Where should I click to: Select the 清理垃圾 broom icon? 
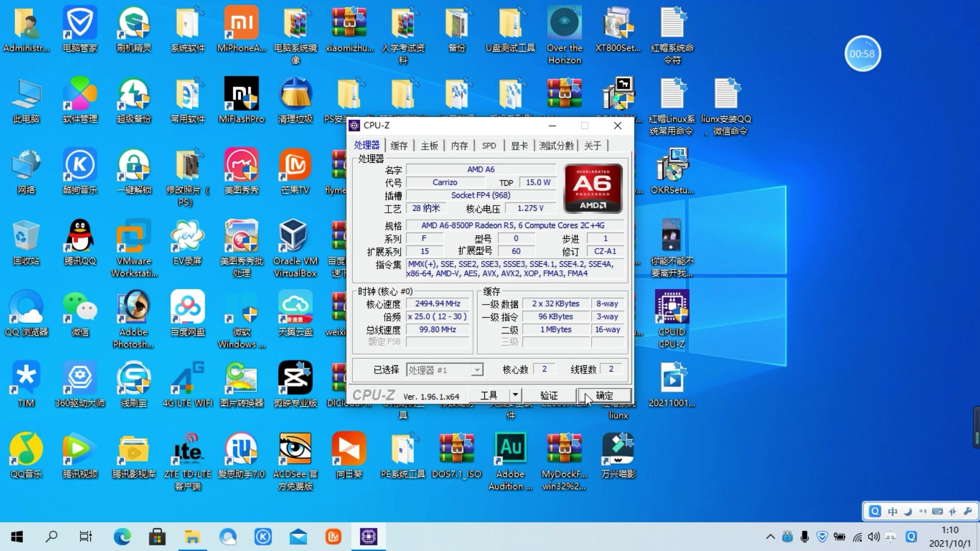295,100
